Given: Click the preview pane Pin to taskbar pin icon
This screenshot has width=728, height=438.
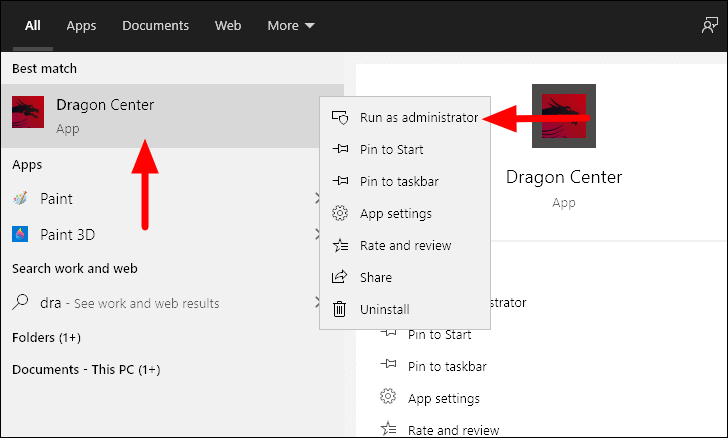Looking at the screenshot, I should click(x=389, y=364).
